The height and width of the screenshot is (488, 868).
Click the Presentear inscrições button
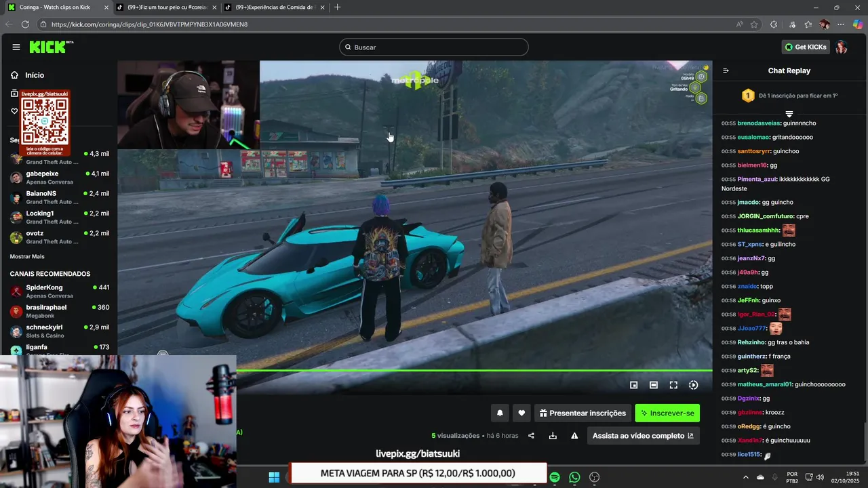pyautogui.click(x=583, y=413)
